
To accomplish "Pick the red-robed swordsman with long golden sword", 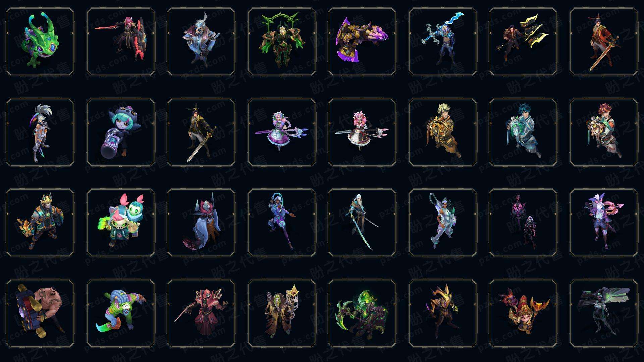I will [604, 42].
